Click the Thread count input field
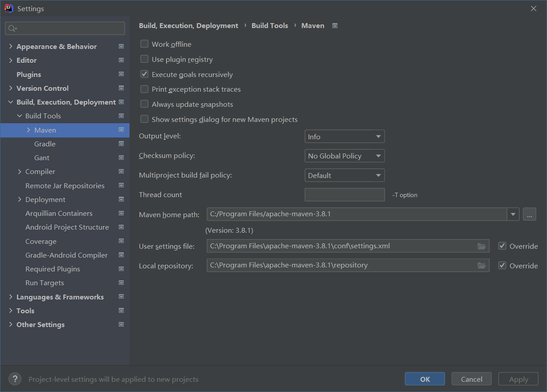 pyautogui.click(x=344, y=195)
